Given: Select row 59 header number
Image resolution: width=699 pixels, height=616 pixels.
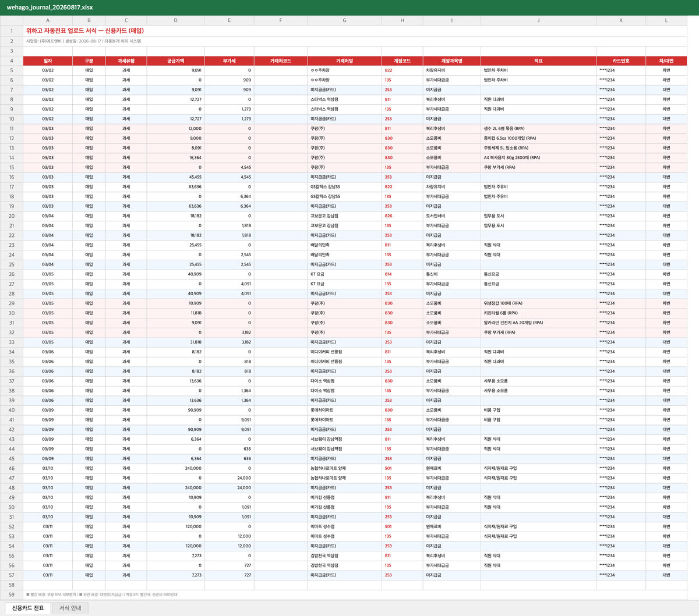Looking at the screenshot, I should (x=11, y=594).
